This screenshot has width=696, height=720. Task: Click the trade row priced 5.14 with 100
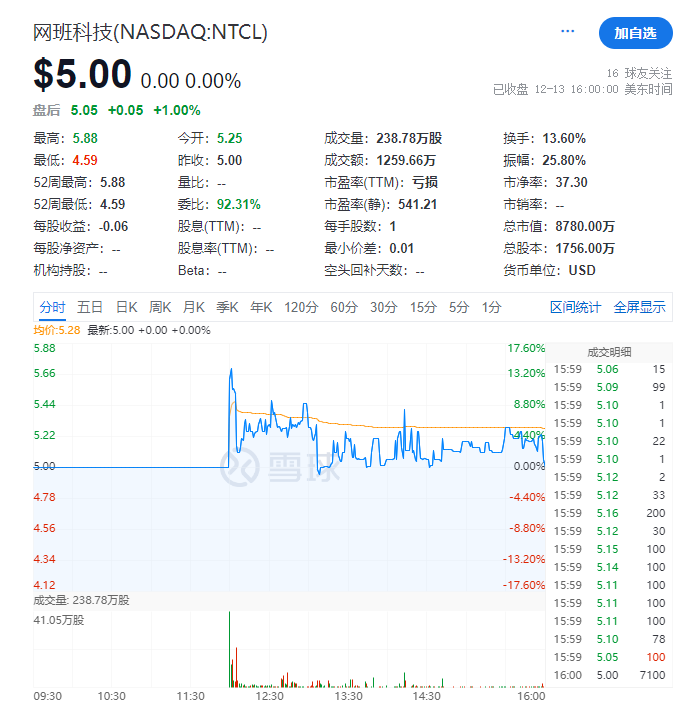[609, 567]
